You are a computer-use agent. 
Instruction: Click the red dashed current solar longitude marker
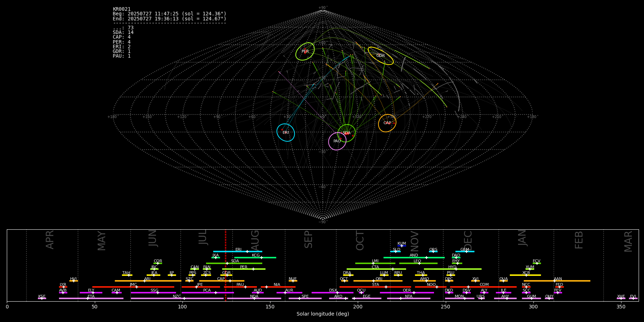225,265
